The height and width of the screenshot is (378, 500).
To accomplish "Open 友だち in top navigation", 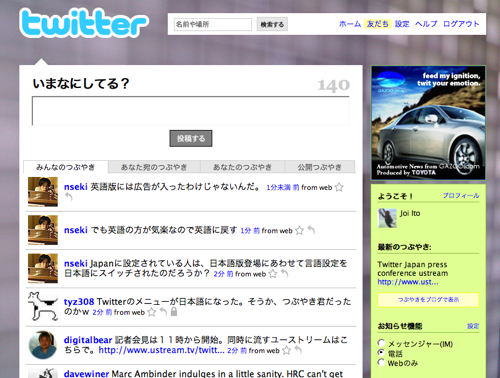I will [x=378, y=24].
